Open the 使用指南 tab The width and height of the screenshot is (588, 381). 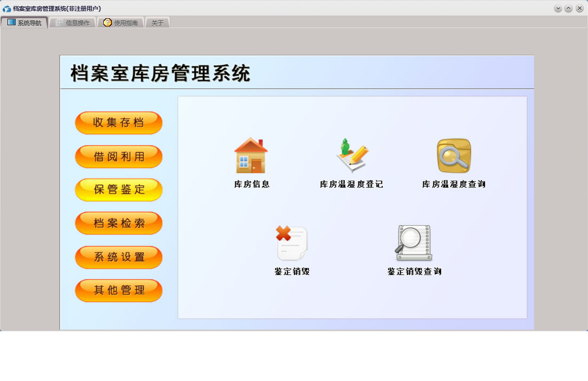coord(120,23)
